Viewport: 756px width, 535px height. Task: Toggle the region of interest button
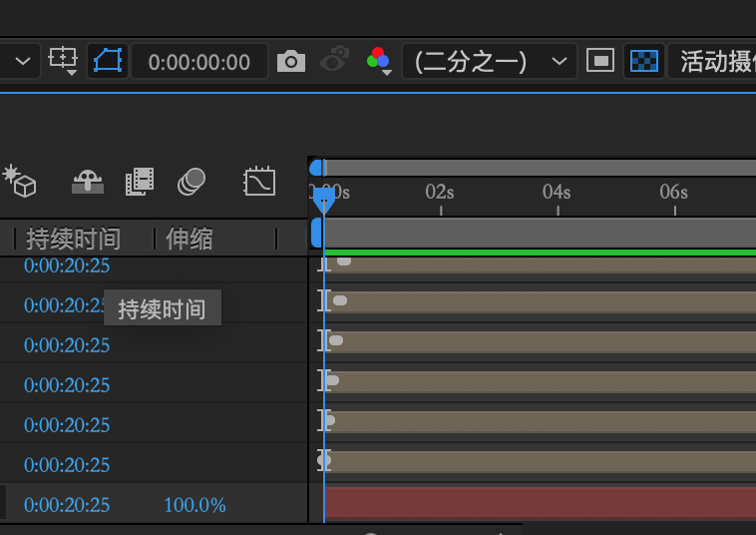599,61
